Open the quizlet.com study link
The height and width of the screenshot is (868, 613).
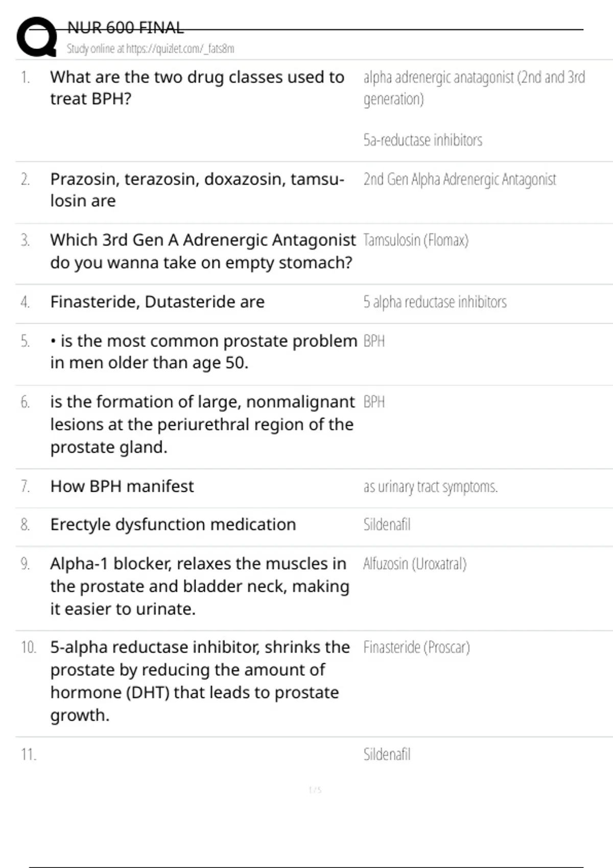[x=150, y=49]
